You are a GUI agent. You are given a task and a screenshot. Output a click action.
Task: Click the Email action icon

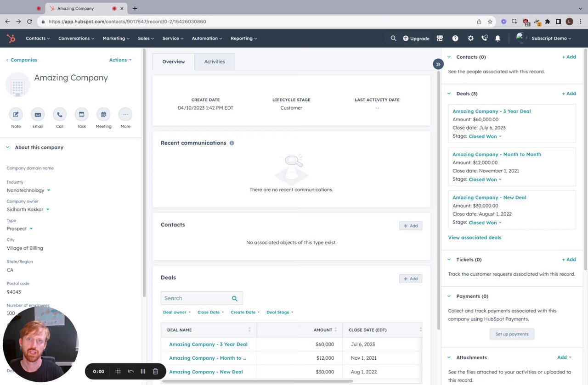coord(38,114)
